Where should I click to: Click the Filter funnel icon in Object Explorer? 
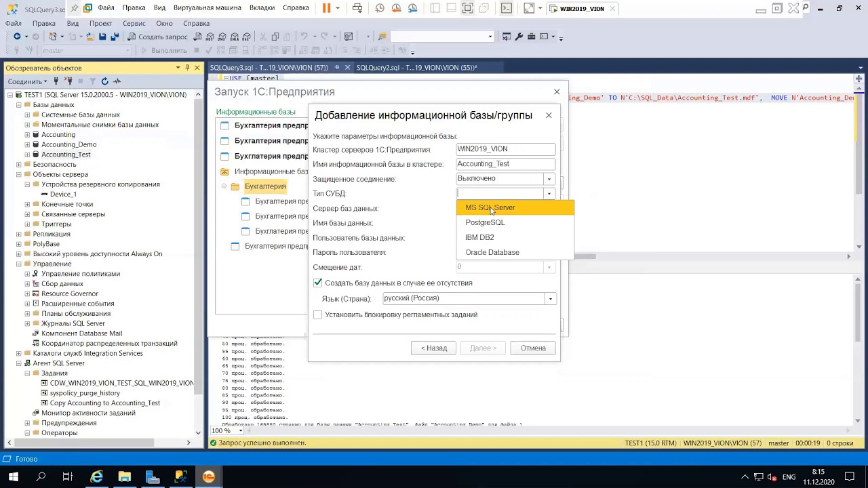pyautogui.click(x=94, y=81)
